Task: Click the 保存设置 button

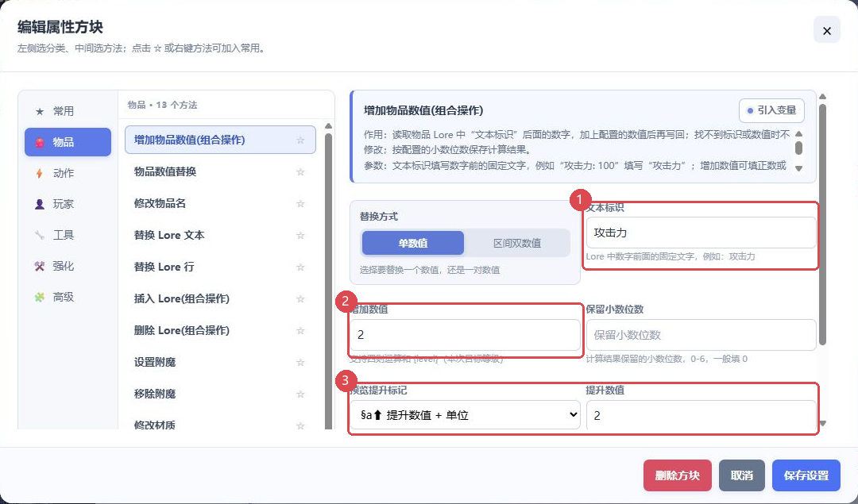Action: tap(806, 475)
